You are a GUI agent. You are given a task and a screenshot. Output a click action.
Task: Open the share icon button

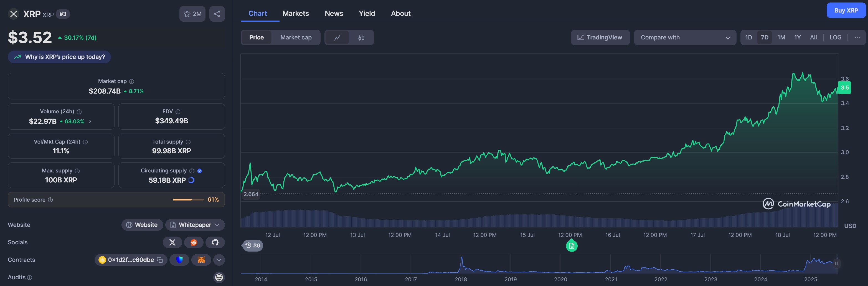tap(217, 14)
